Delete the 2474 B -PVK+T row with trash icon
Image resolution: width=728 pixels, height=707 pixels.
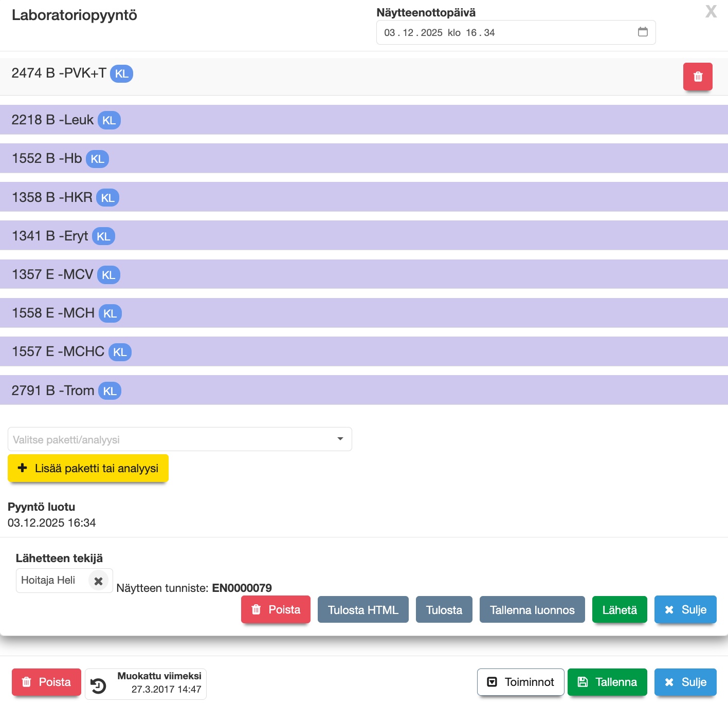pos(697,77)
